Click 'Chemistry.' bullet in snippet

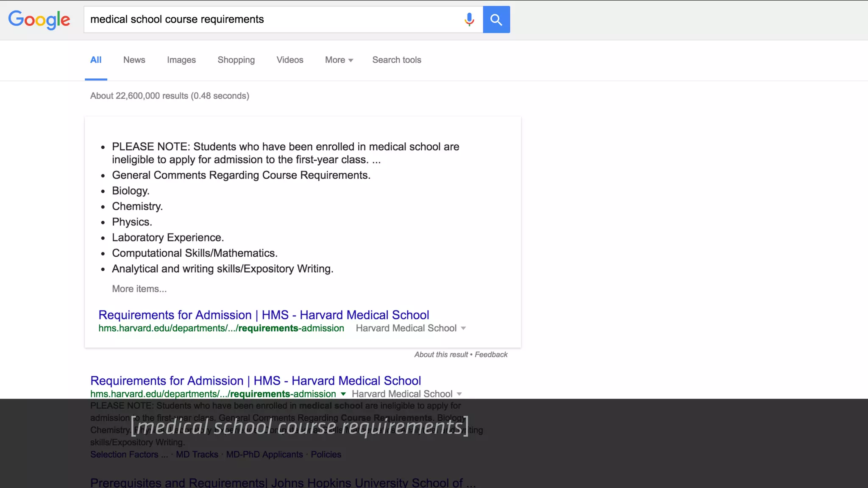click(137, 206)
